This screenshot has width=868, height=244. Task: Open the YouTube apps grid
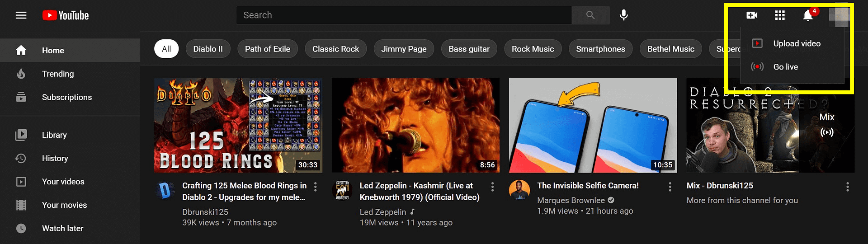click(x=780, y=15)
